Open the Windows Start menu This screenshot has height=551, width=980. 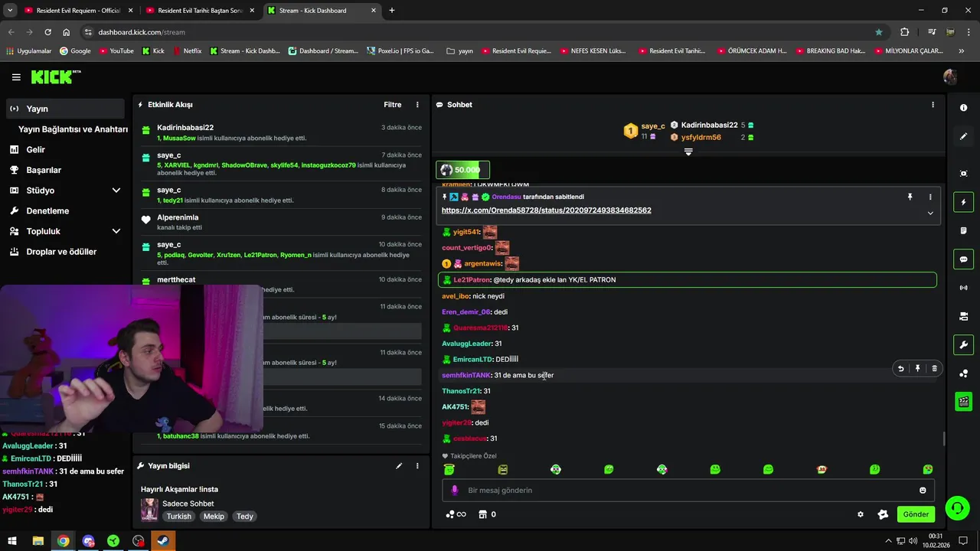[x=12, y=540]
